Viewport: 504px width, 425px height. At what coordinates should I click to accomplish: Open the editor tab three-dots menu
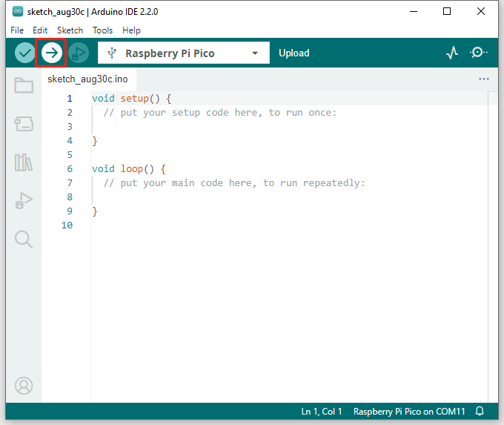484,79
